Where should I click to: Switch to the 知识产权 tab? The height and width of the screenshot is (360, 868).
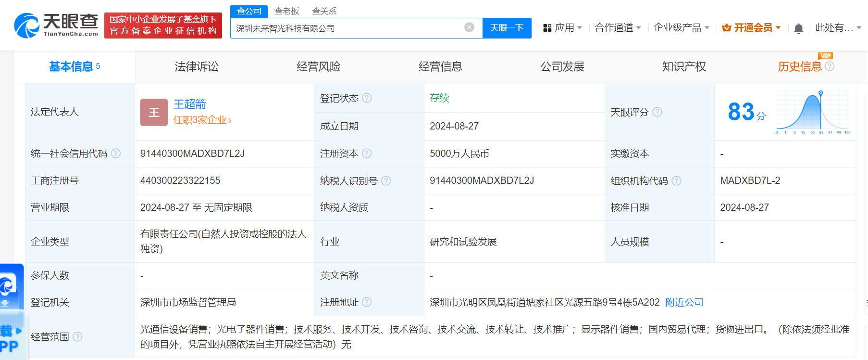click(683, 66)
